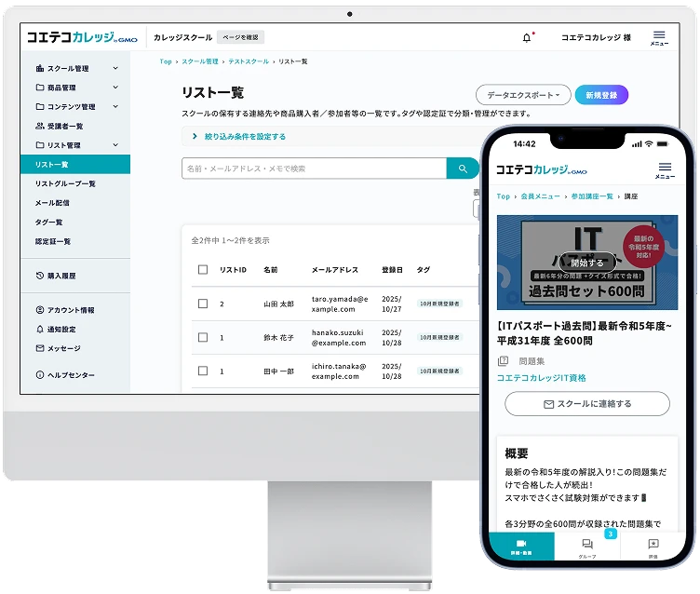Click the search magnifier button

point(463,169)
